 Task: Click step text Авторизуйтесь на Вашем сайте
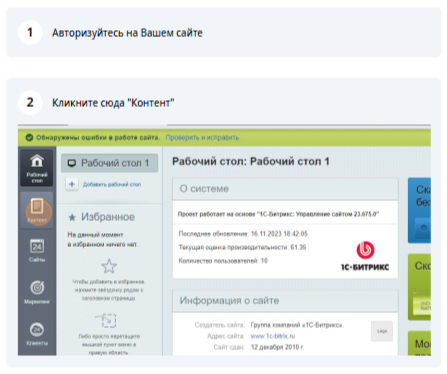click(x=127, y=33)
